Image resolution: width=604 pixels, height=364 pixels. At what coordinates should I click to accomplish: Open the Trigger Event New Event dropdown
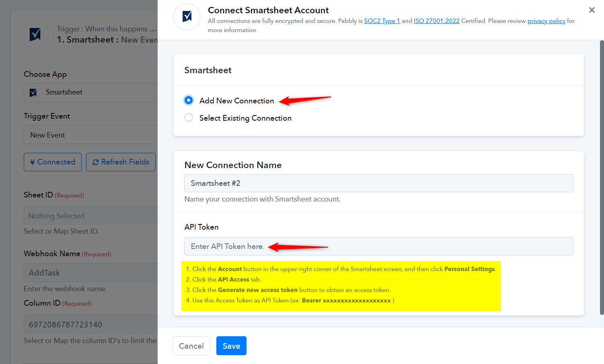tap(91, 135)
